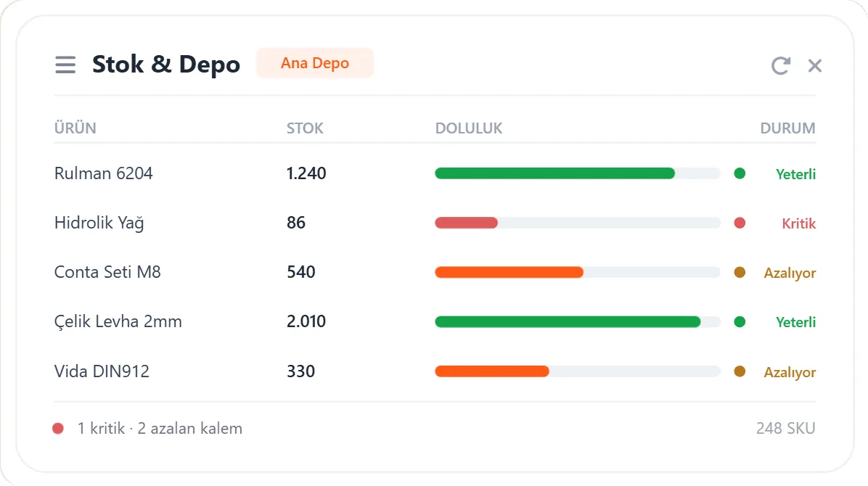The height and width of the screenshot is (486, 868).
Task: Click the Kritik status label
Action: (x=799, y=223)
